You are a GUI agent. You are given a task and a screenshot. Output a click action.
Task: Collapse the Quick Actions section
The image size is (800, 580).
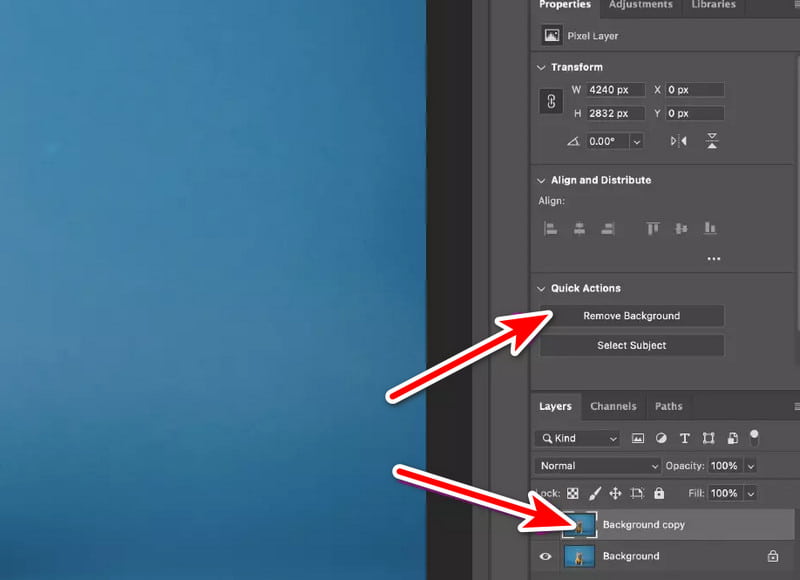coord(541,288)
